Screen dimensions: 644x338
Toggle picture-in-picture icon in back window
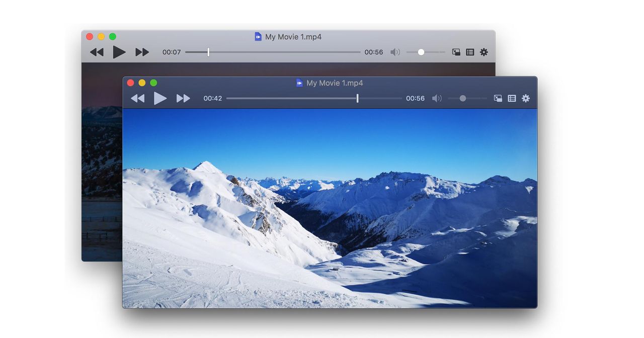click(456, 52)
